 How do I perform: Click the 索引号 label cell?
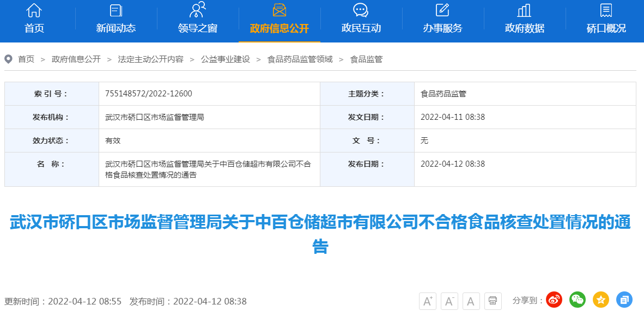click(x=52, y=94)
